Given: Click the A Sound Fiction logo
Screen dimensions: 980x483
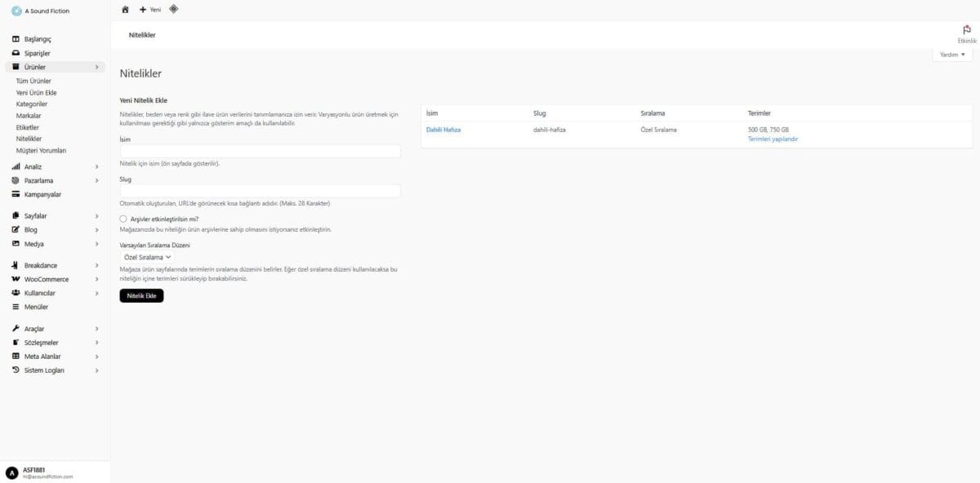Looking at the screenshot, I should (x=16, y=11).
